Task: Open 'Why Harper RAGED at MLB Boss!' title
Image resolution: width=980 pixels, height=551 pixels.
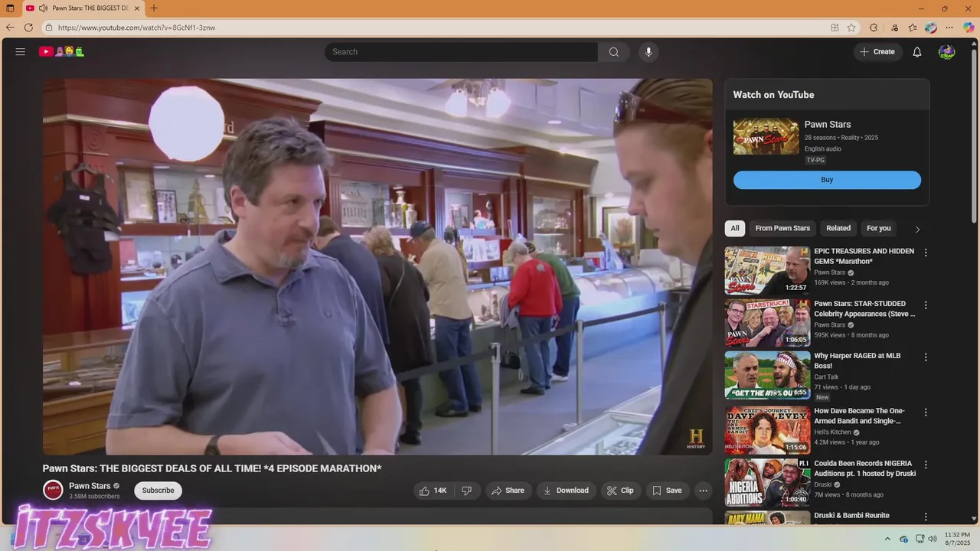Action: pyautogui.click(x=857, y=360)
